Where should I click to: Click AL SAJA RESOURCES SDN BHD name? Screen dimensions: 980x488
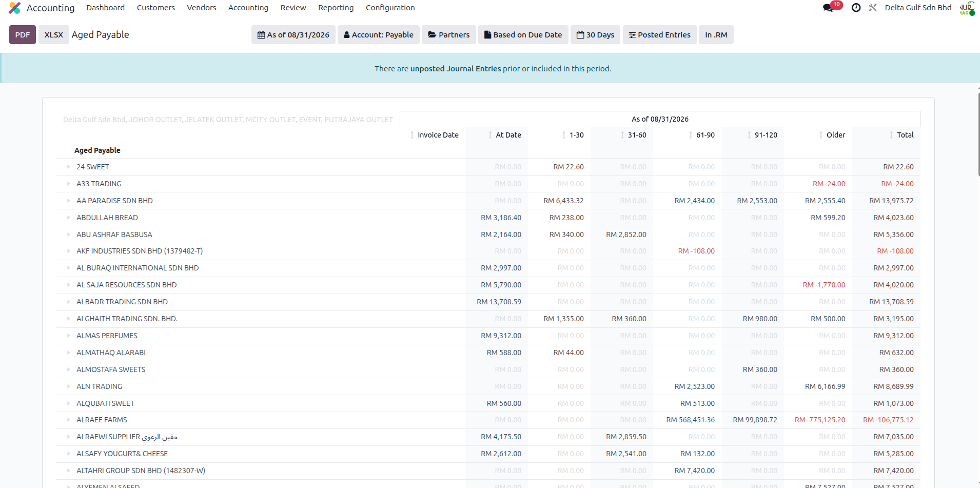[126, 285]
